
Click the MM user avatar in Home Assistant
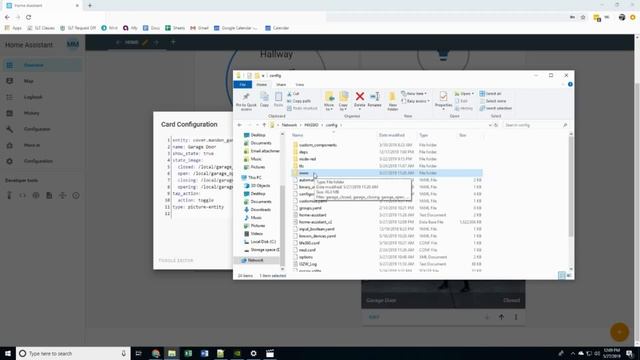click(73, 44)
